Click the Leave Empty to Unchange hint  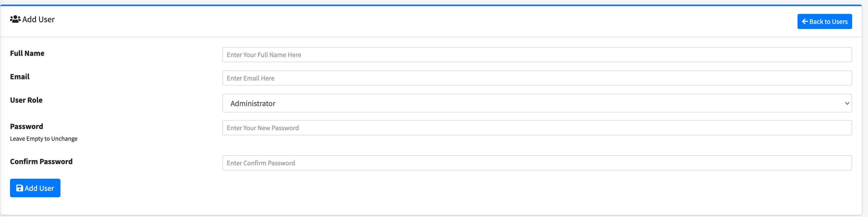pos(44,139)
